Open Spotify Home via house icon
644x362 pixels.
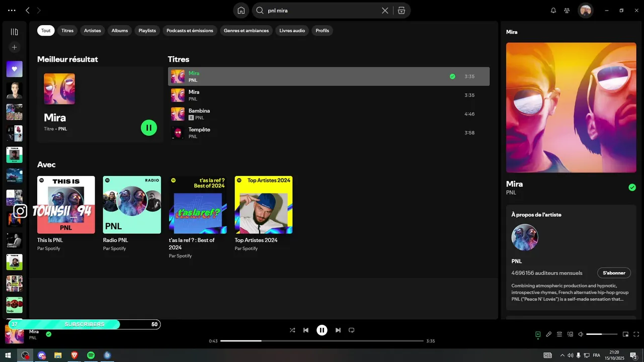tap(241, 10)
